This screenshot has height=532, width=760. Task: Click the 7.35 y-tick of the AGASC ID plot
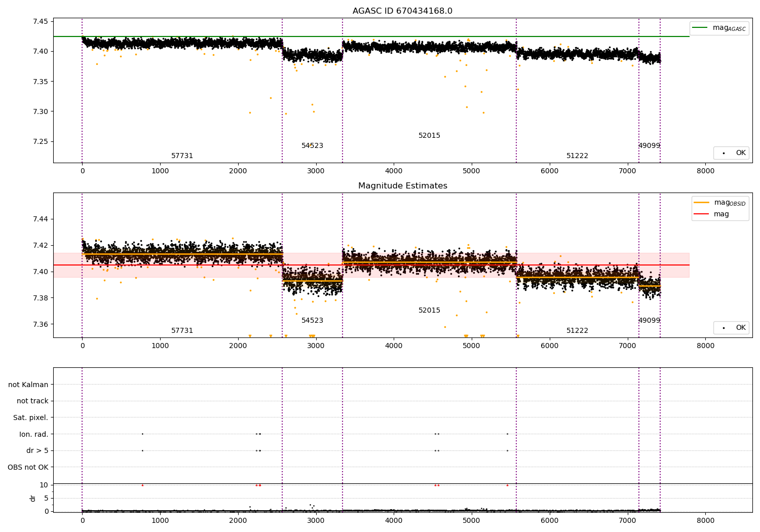[x=41, y=82]
